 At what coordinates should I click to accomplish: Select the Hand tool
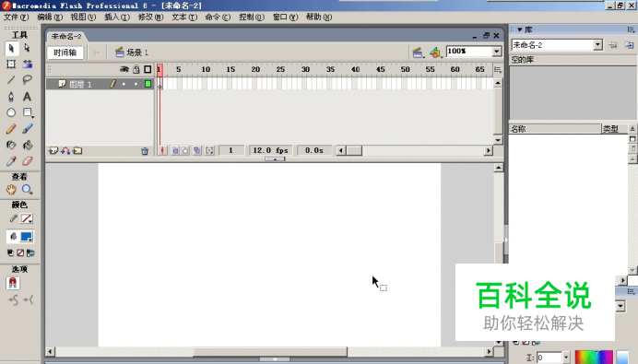11,190
